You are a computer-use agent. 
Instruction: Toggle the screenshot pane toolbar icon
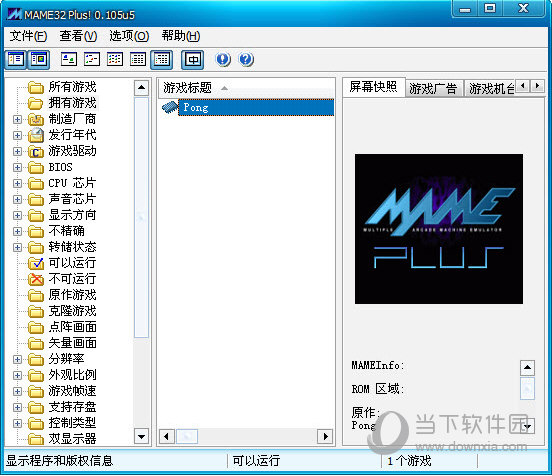click(x=39, y=59)
